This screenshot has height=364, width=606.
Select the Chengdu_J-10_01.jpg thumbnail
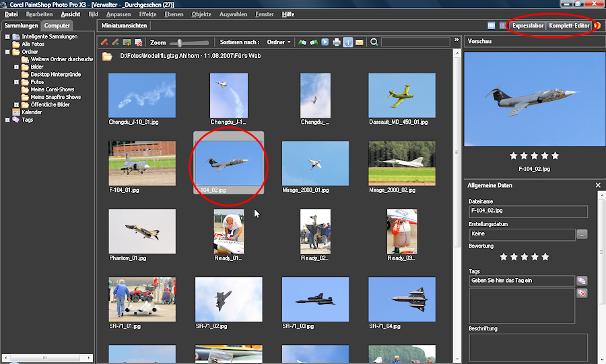pyautogui.click(x=142, y=96)
